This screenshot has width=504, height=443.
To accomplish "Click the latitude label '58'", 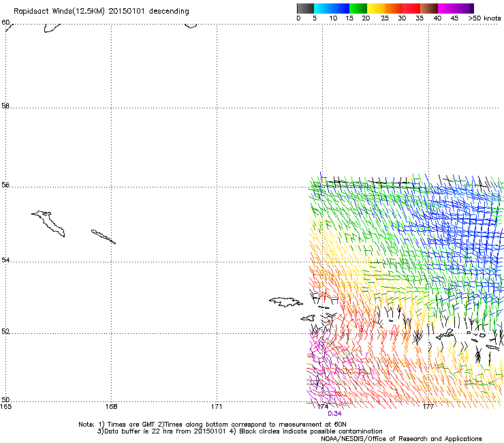I will click(x=5, y=106).
